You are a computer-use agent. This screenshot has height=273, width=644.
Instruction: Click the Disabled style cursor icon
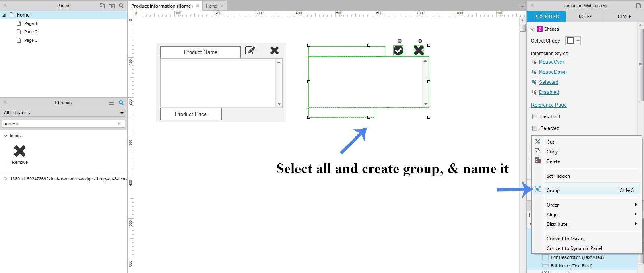click(534, 92)
